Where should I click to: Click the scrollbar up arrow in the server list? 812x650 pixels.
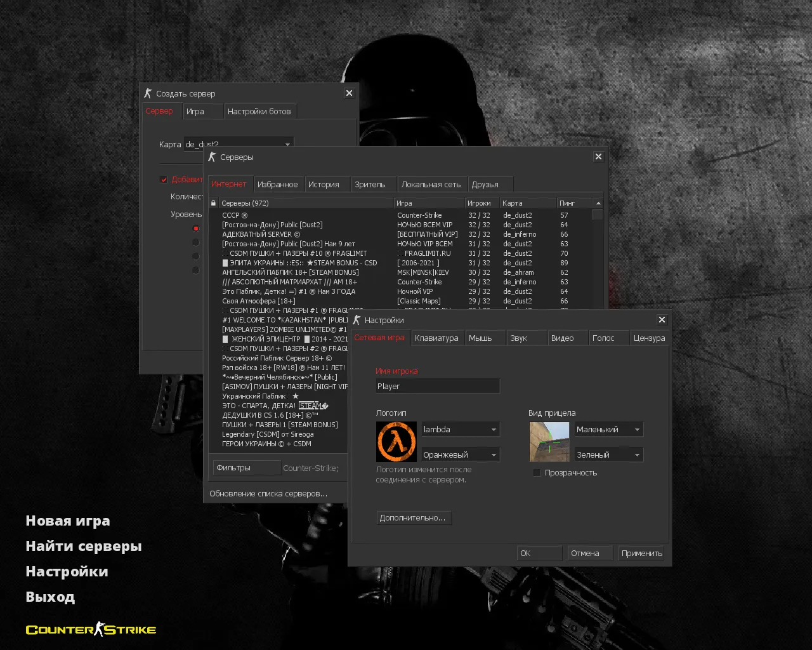tap(597, 202)
